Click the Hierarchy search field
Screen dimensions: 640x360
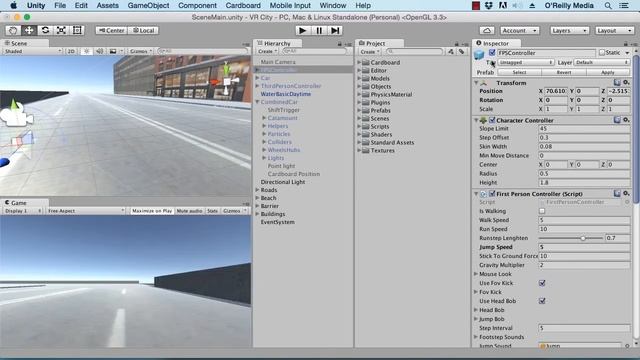[315, 51]
